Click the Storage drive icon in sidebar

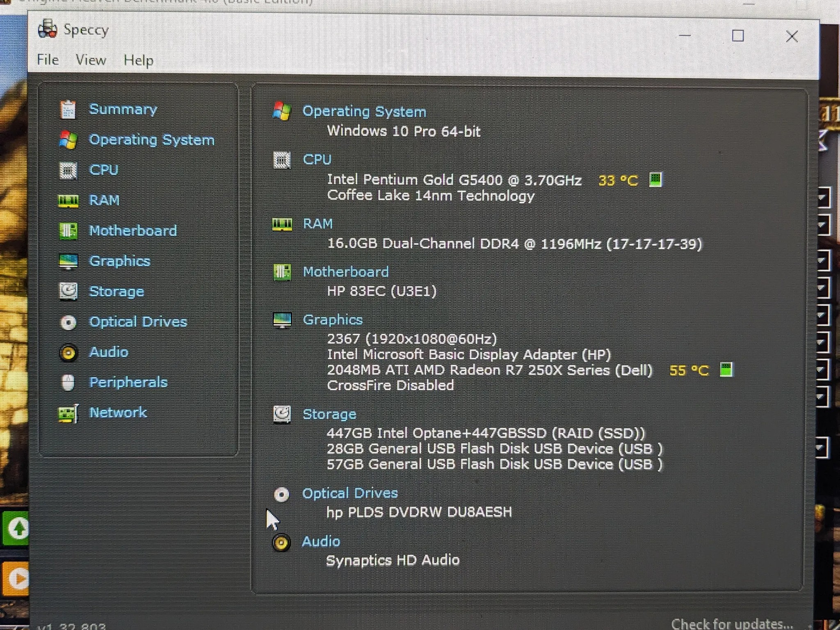coord(68,291)
